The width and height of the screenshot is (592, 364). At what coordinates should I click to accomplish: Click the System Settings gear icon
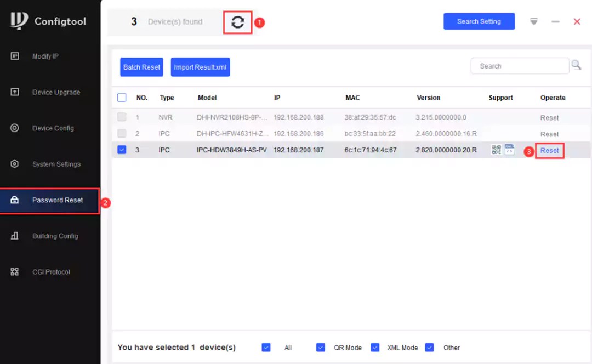(15, 163)
